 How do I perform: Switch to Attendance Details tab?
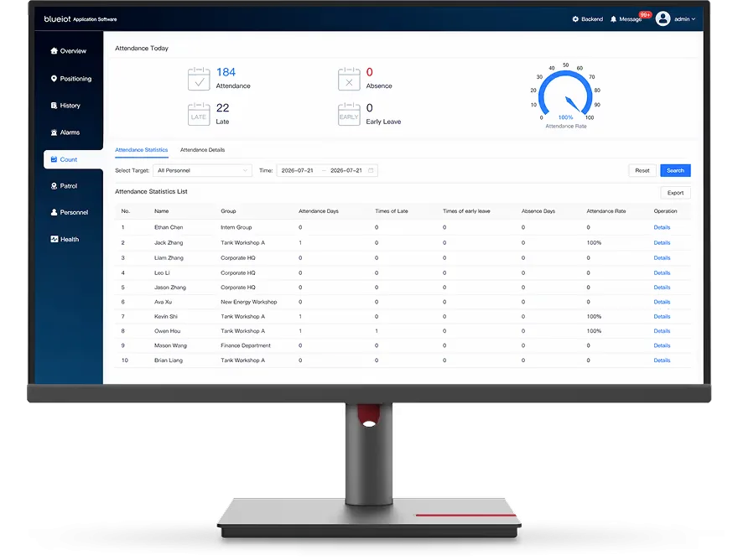(202, 150)
